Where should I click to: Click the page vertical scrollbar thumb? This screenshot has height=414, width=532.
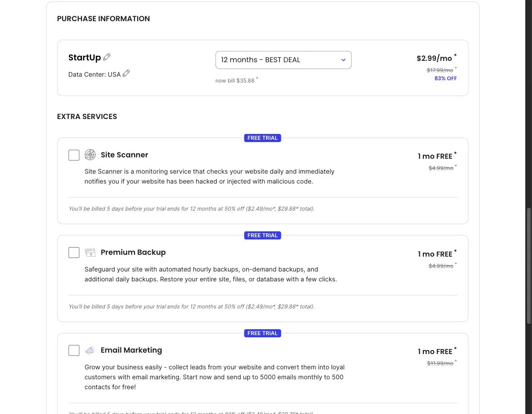click(528, 266)
